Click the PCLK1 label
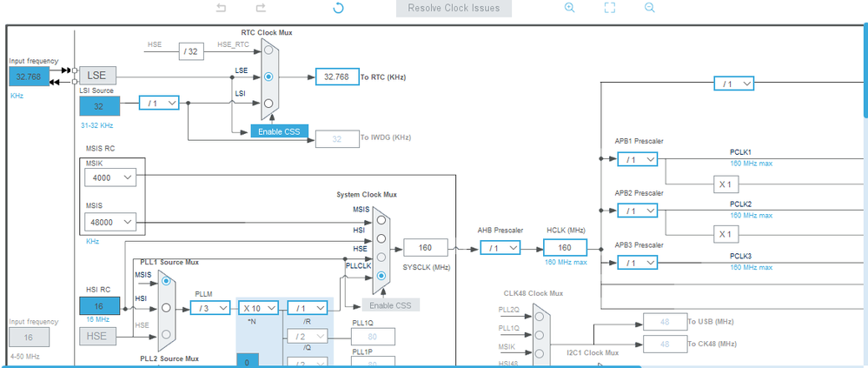 (740, 152)
